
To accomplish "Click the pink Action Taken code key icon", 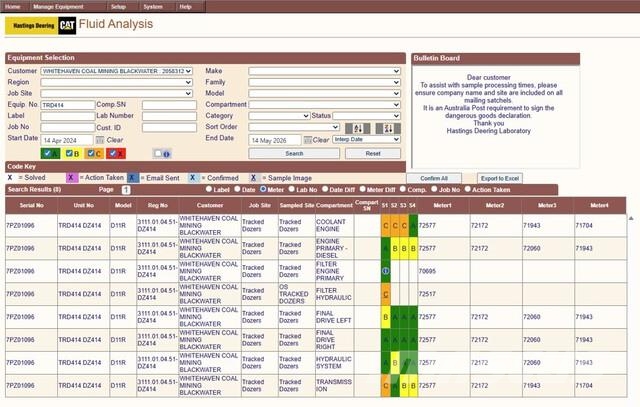I will point(71,178).
